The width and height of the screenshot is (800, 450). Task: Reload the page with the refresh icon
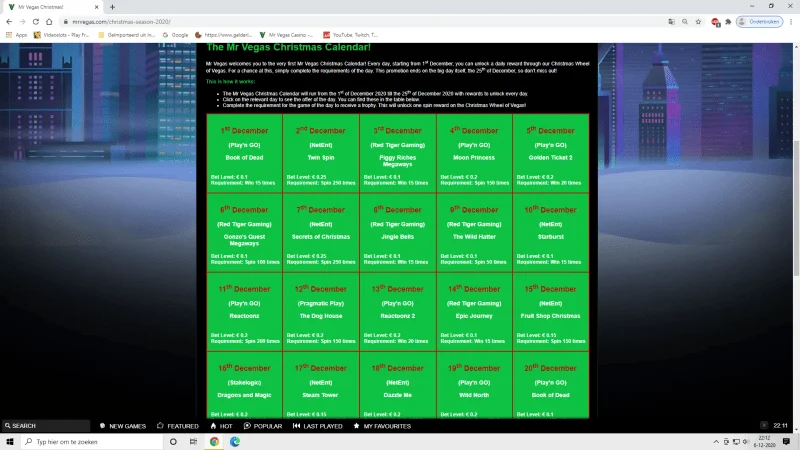36,22
